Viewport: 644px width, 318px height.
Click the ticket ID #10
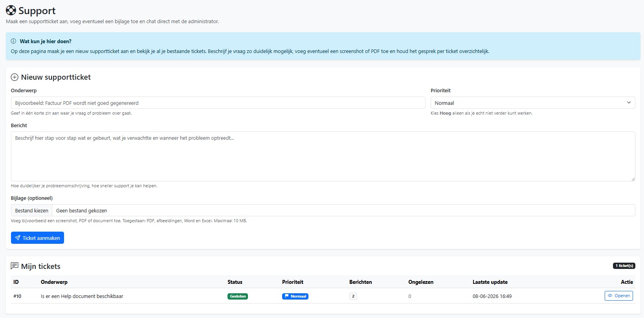click(x=17, y=296)
